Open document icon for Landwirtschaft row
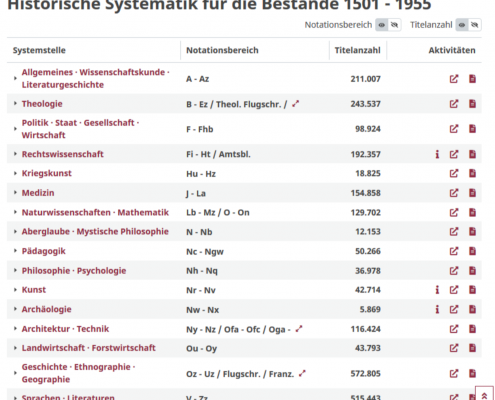This screenshot has height=400, width=495. 472,348
